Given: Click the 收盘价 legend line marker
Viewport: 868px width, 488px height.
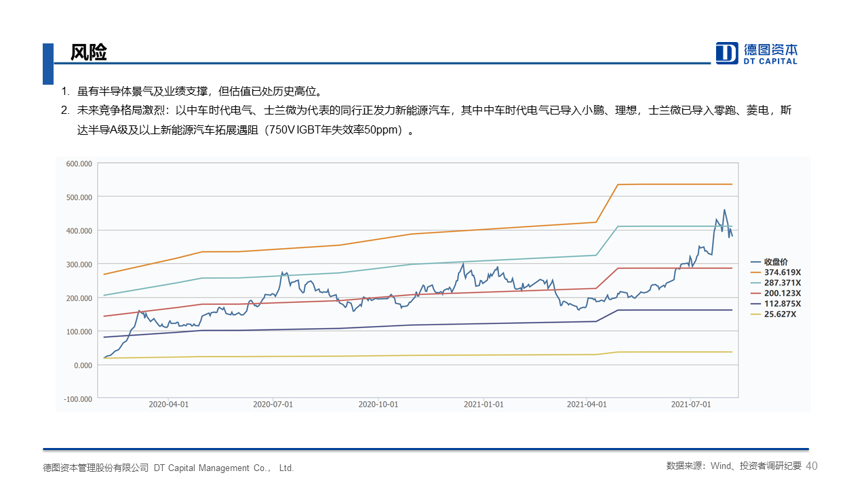Looking at the screenshot, I should [755, 262].
